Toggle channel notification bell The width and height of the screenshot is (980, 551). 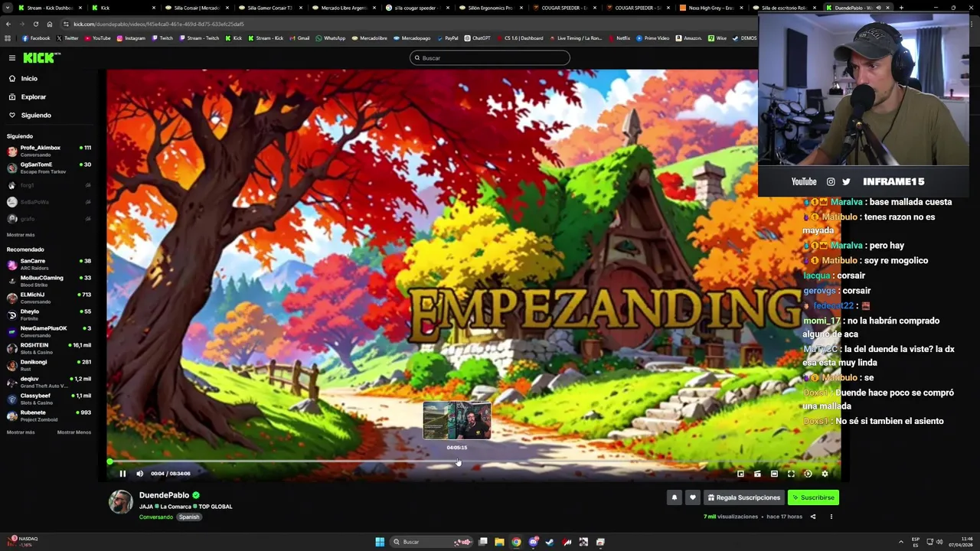click(675, 497)
